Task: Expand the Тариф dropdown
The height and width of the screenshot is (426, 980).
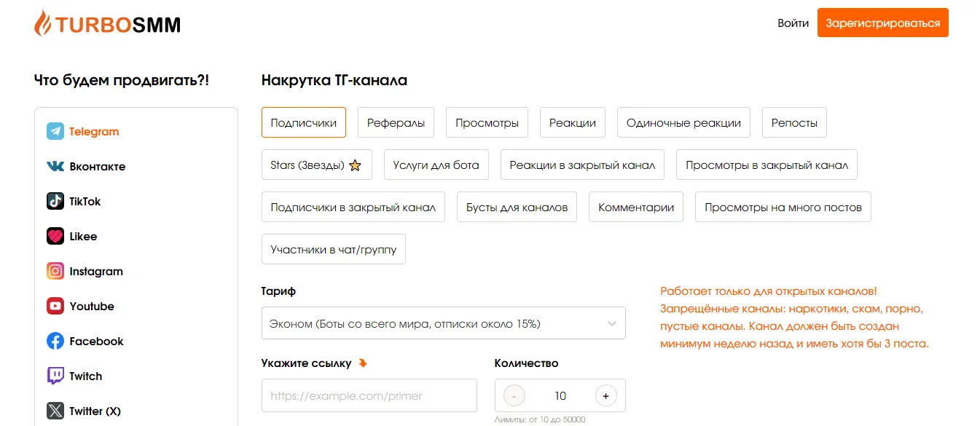Action: click(x=443, y=323)
